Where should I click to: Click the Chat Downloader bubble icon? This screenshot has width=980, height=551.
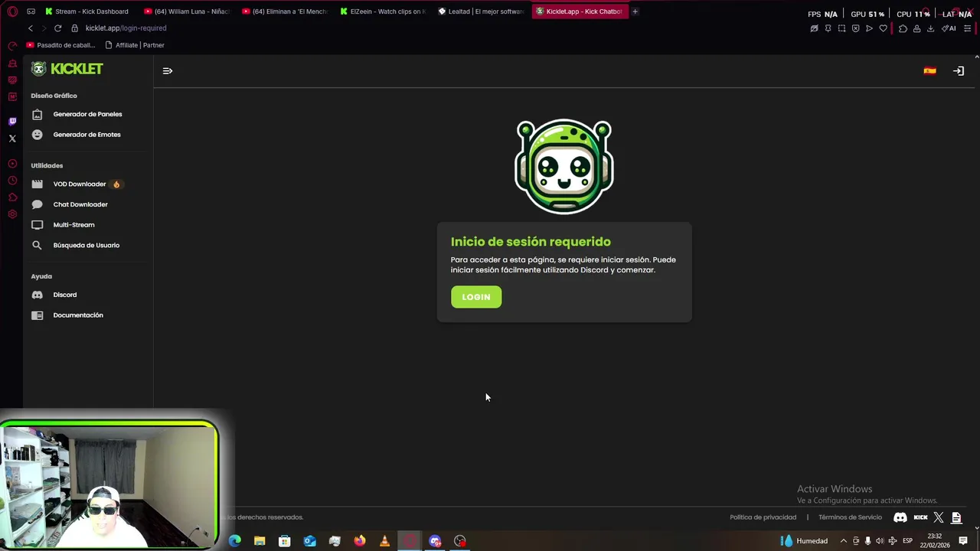tap(37, 204)
